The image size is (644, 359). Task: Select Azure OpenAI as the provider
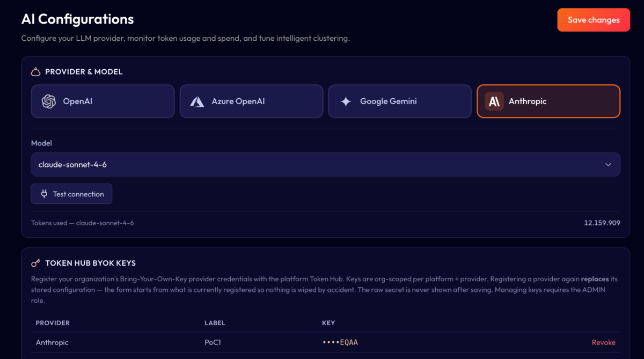[251, 101]
